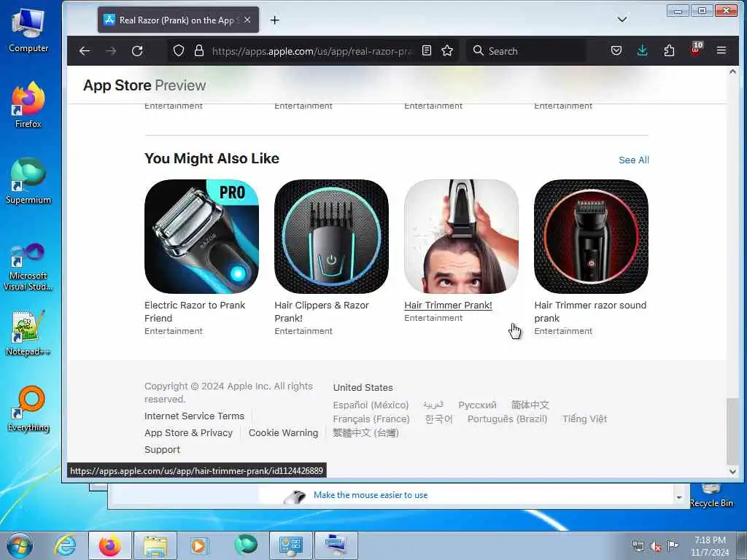Select the Firefox desktop shortcut
The width and height of the screenshot is (747, 560).
[28, 105]
